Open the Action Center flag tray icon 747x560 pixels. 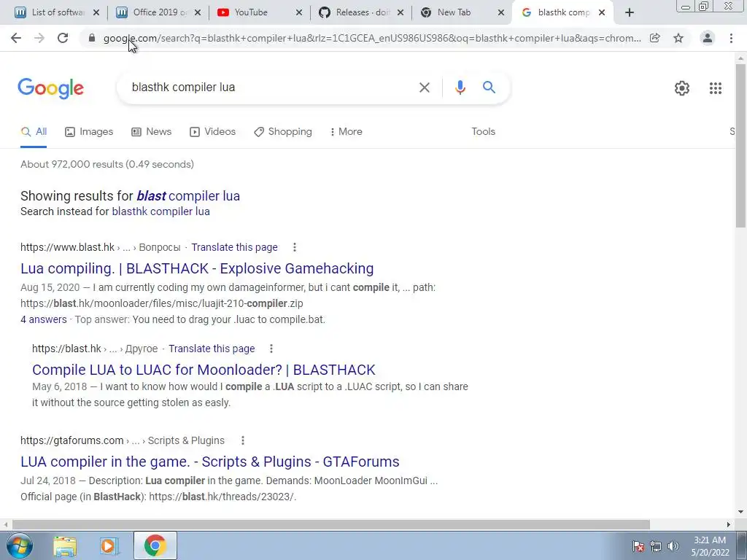638,546
